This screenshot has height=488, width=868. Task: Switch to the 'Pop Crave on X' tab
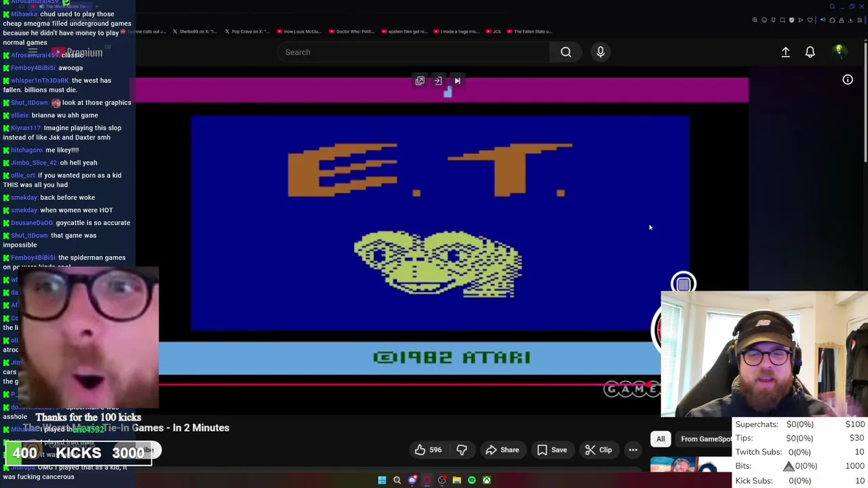(x=247, y=31)
